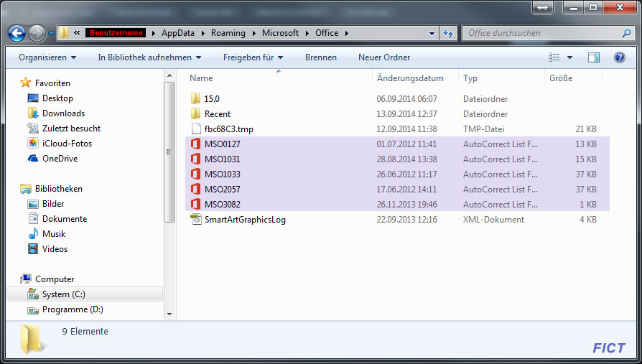Expand arrow after Office breadcrumb
Screen dimensions: 642x364
click(347, 33)
